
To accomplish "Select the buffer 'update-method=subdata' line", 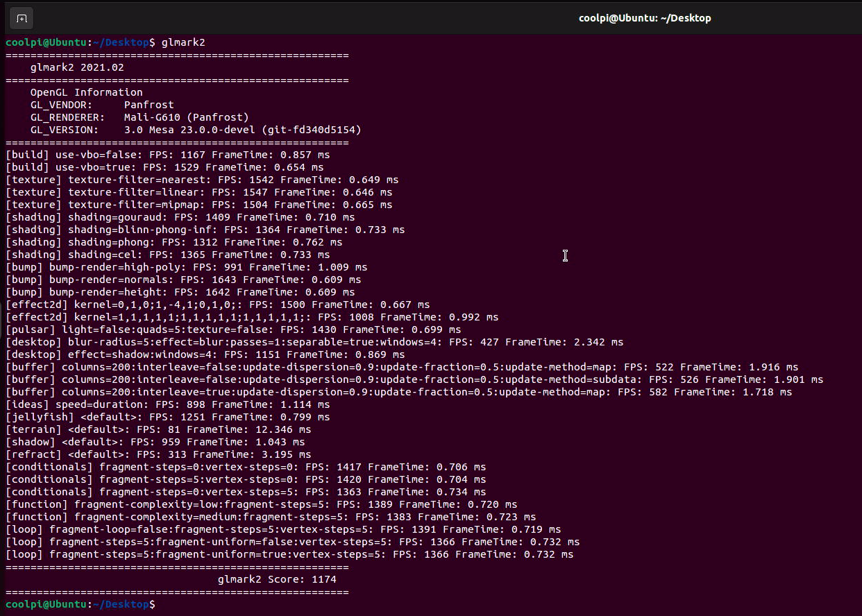I will click(x=414, y=379).
